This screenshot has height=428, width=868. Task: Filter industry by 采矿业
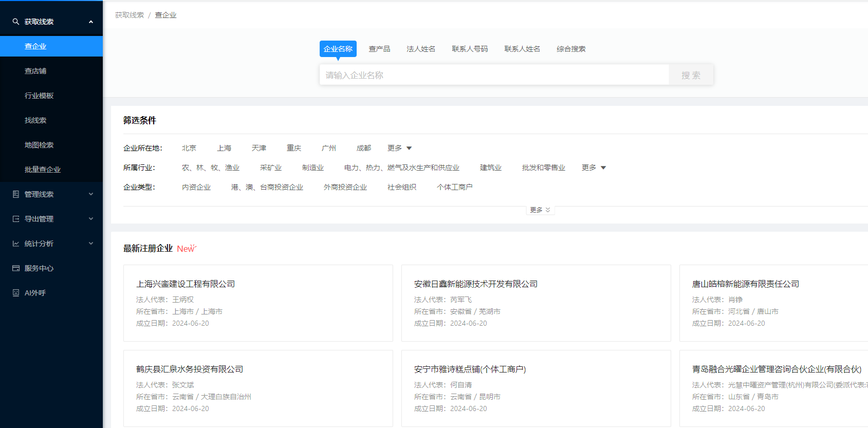[271, 168]
